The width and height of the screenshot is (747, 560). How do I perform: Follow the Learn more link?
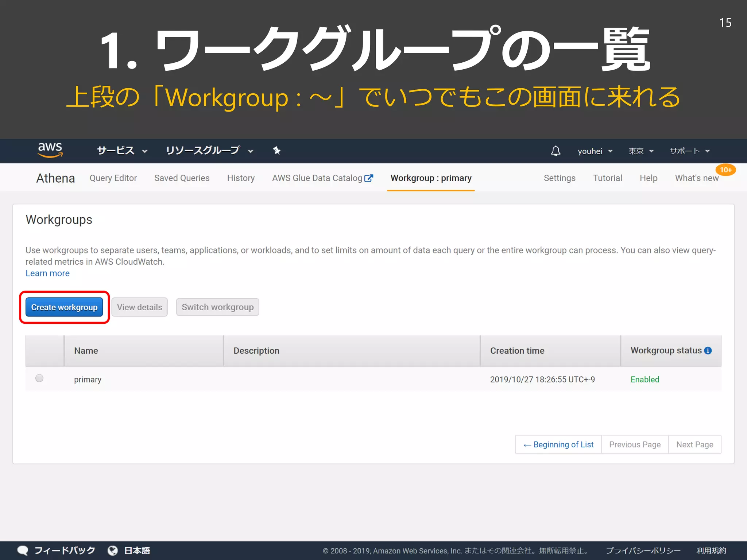click(47, 273)
